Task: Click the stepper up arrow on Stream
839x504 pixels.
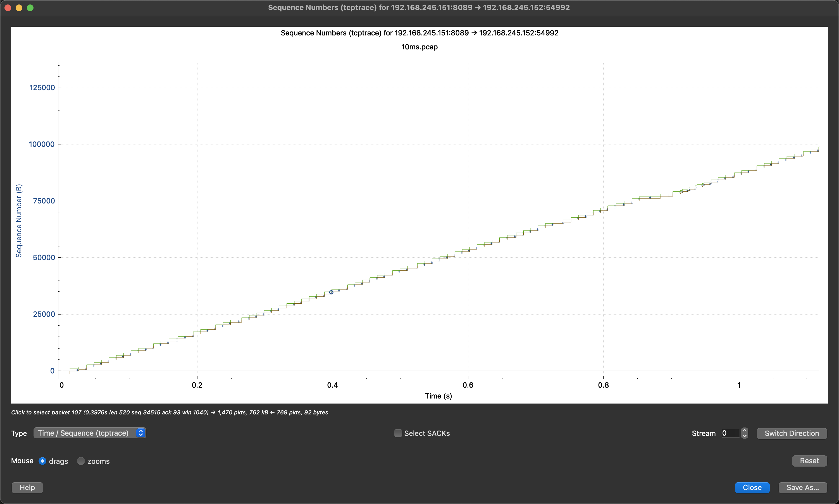Action: pyautogui.click(x=744, y=430)
